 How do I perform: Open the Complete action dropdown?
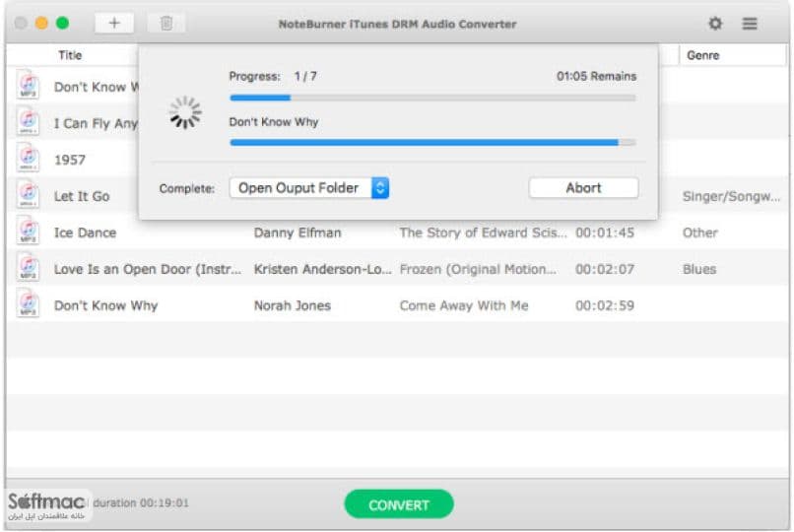[x=309, y=188]
